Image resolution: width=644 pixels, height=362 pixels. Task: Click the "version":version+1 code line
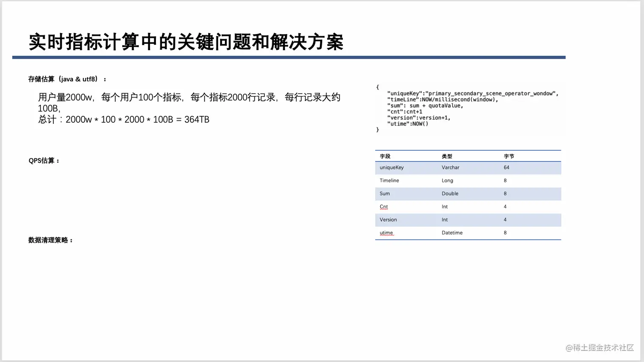click(x=419, y=118)
